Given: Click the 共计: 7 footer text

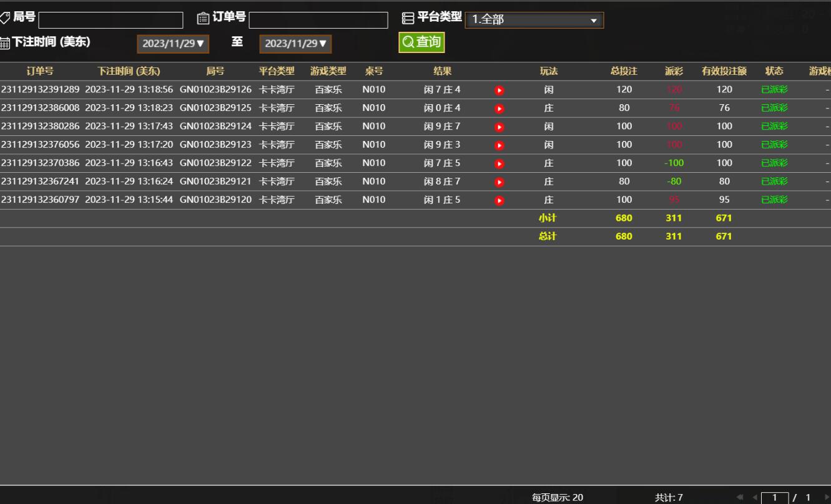Looking at the screenshot, I should 669,498.
